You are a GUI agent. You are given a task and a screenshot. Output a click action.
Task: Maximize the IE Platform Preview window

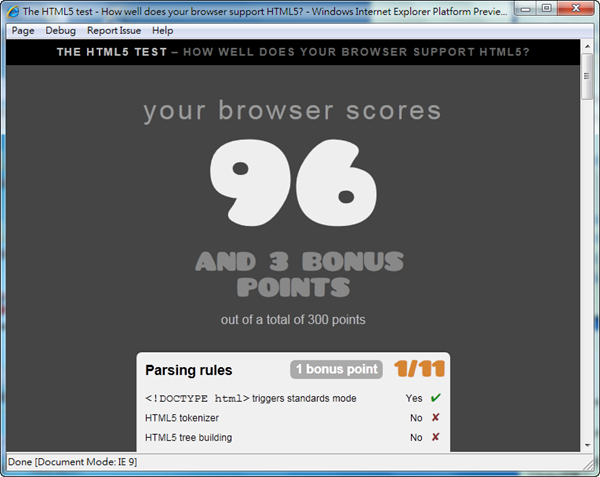(x=547, y=8)
